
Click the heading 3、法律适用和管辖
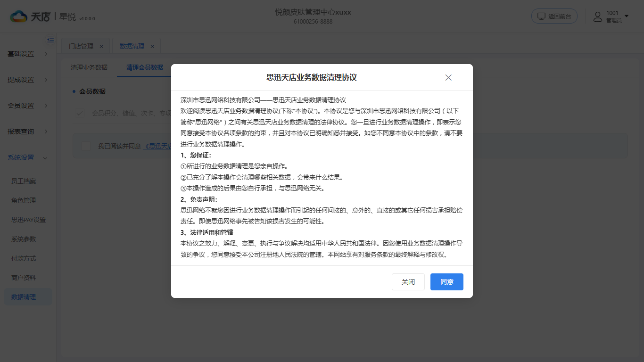pos(207,232)
